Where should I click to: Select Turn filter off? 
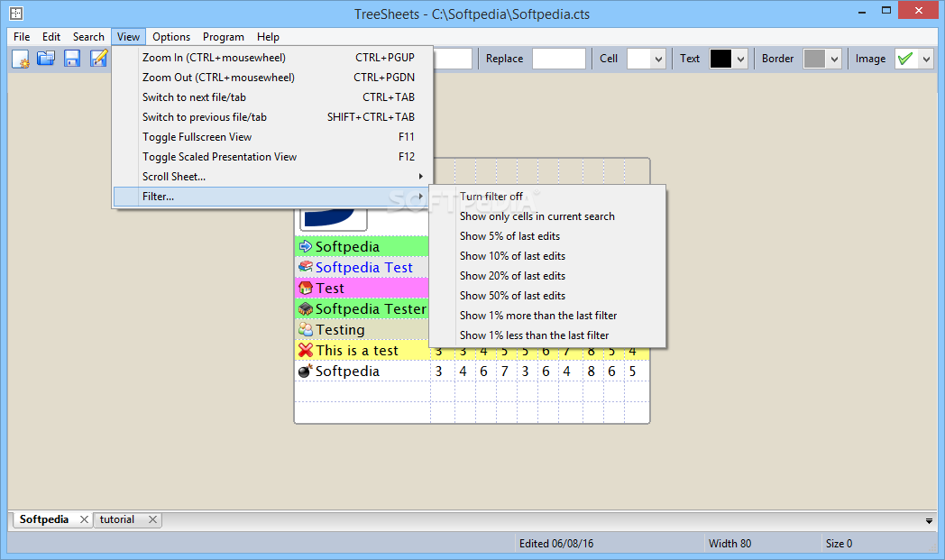click(547, 197)
